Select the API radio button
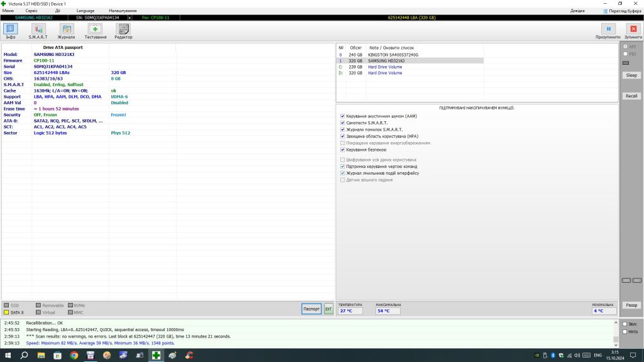 coord(626,47)
